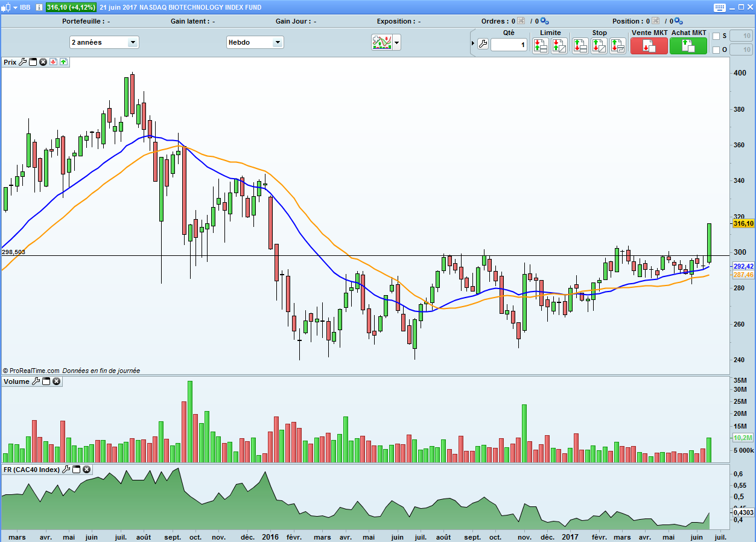Close the FR (CAC40 Index) panel
This screenshot has width=756, height=542.
pyautogui.click(x=86, y=469)
